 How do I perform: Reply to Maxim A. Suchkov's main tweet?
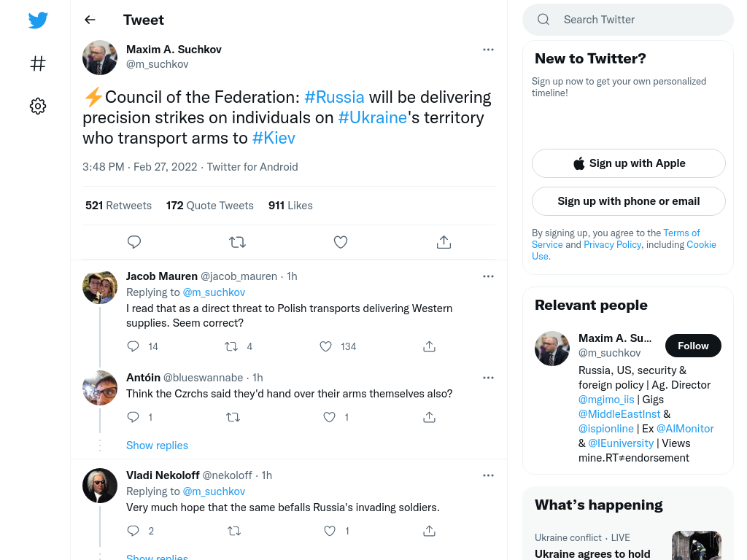134,242
